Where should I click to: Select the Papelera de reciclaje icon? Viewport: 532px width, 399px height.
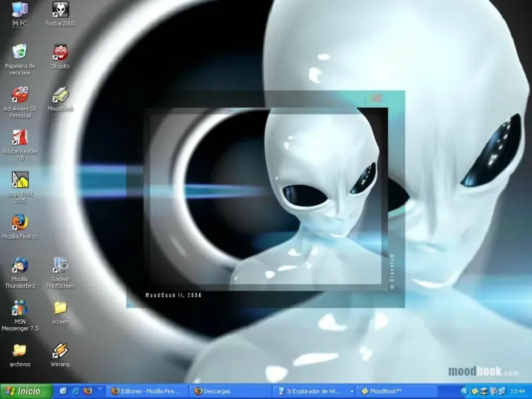pos(20,60)
